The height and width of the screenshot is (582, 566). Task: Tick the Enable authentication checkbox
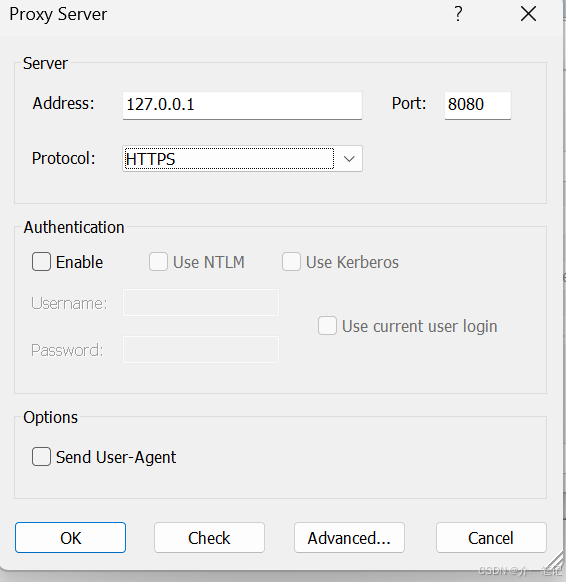[41, 262]
